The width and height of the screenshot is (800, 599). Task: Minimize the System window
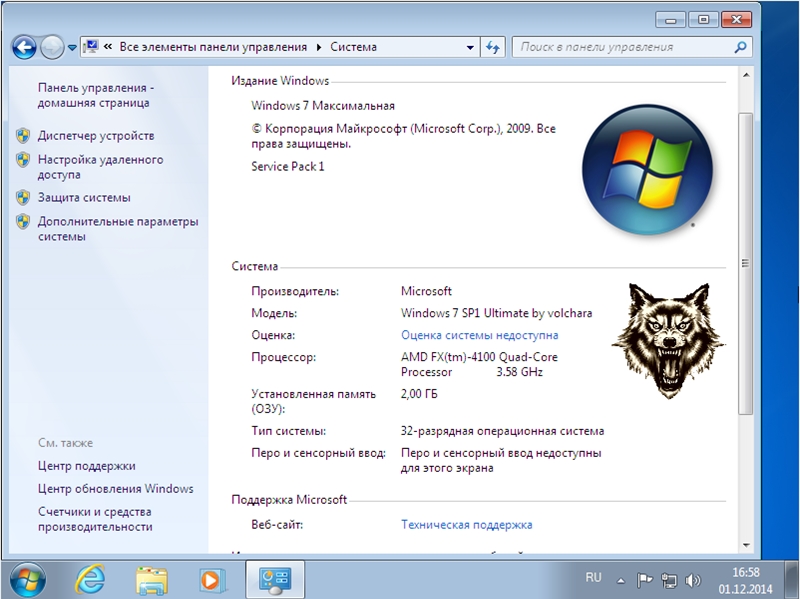click(670, 20)
